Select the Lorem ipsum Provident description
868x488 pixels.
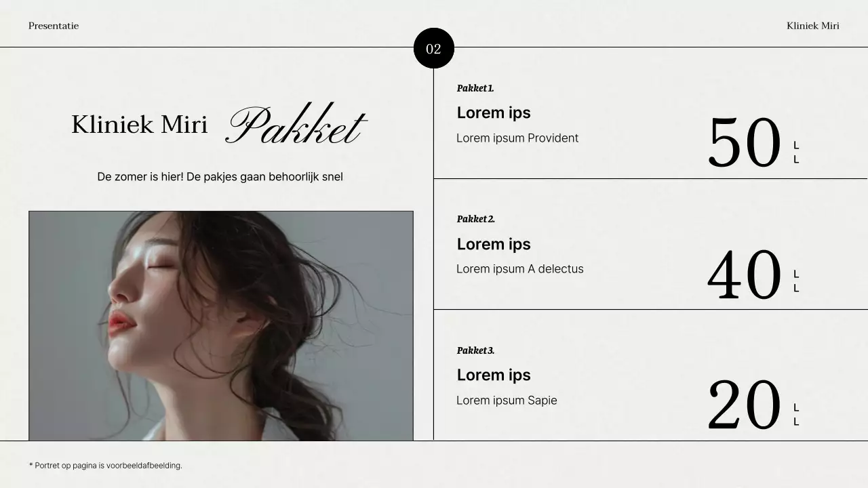pyautogui.click(x=517, y=138)
